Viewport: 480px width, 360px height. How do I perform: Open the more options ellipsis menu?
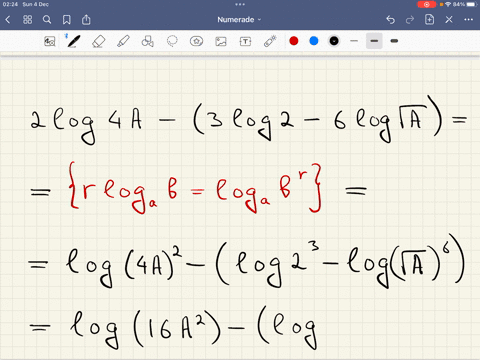point(468,20)
